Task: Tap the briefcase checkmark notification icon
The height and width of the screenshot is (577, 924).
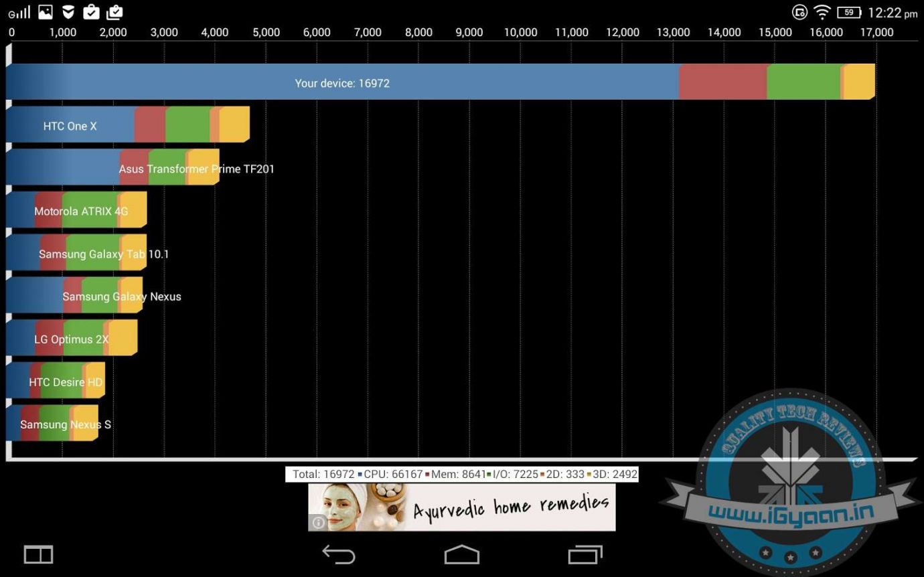Action: (x=91, y=12)
